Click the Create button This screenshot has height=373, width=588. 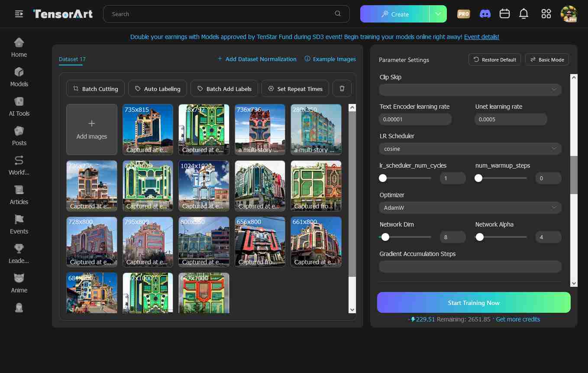(395, 14)
